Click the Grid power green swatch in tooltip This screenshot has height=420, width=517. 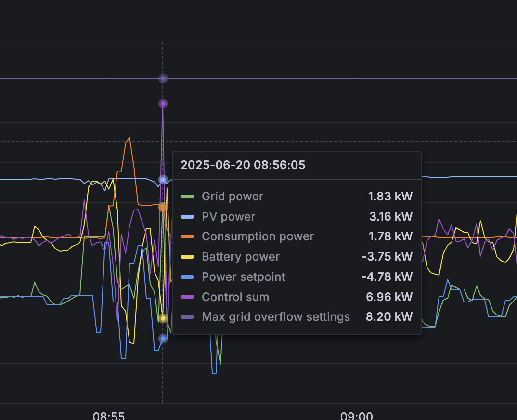click(x=187, y=197)
